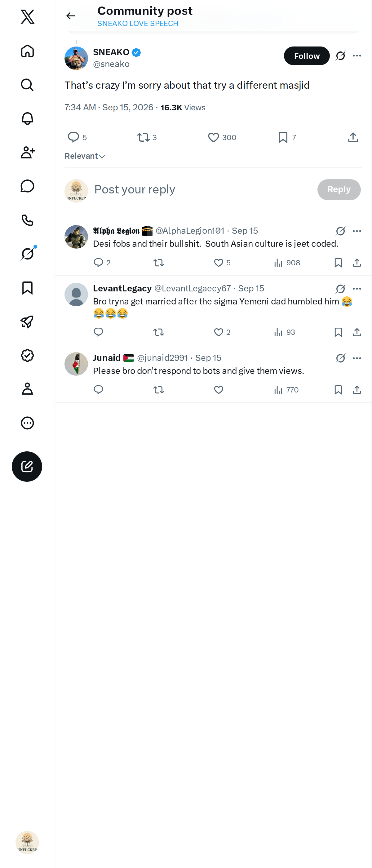This screenshot has width=372, height=868.
Task: Open the Bookmarks sidebar icon
Action: pos(27,288)
